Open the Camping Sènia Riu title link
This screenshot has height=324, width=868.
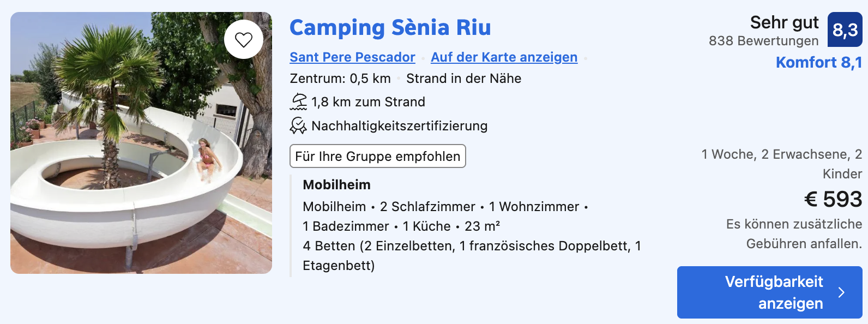(390, 27)
